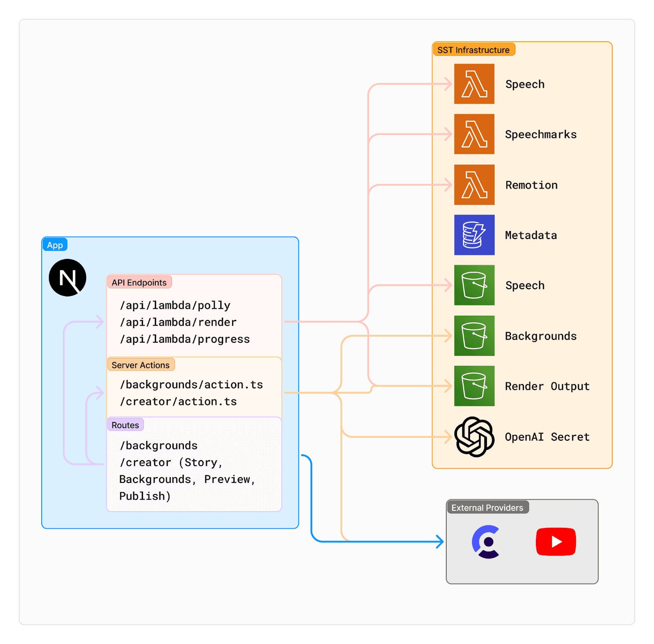Screen dimensions: 654x644
Task: Select the Metadata DynamoDB table icon
Action: (474, 235)
